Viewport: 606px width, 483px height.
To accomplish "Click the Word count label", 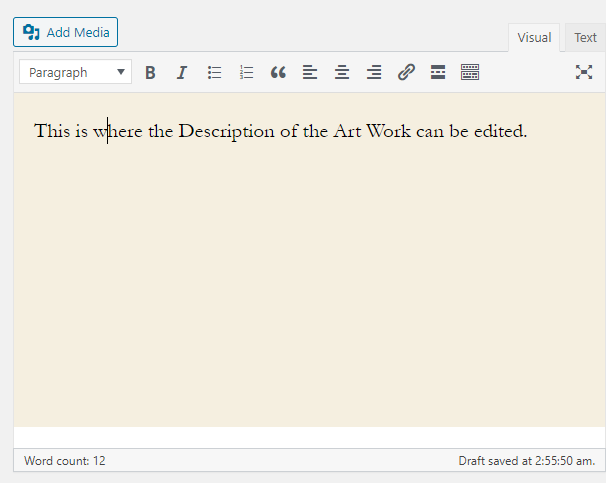I will point(65,461).
